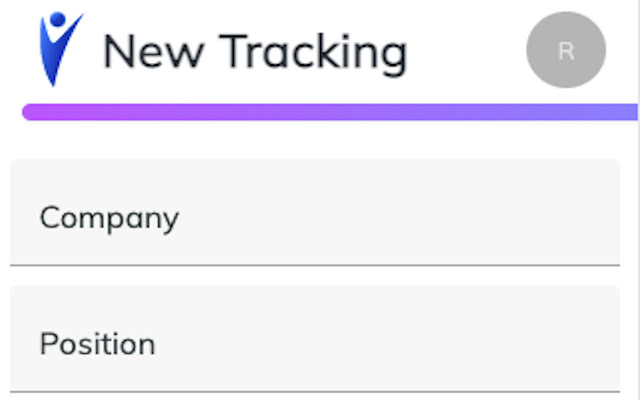Select the Position label text
The image size is (640, 400).
[x=97, y=345]
